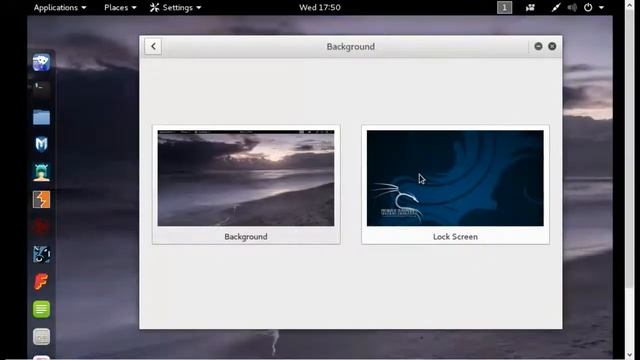Click the Wed 17:50 clock
Screen dimensions: 640x360
coord(320,7)
